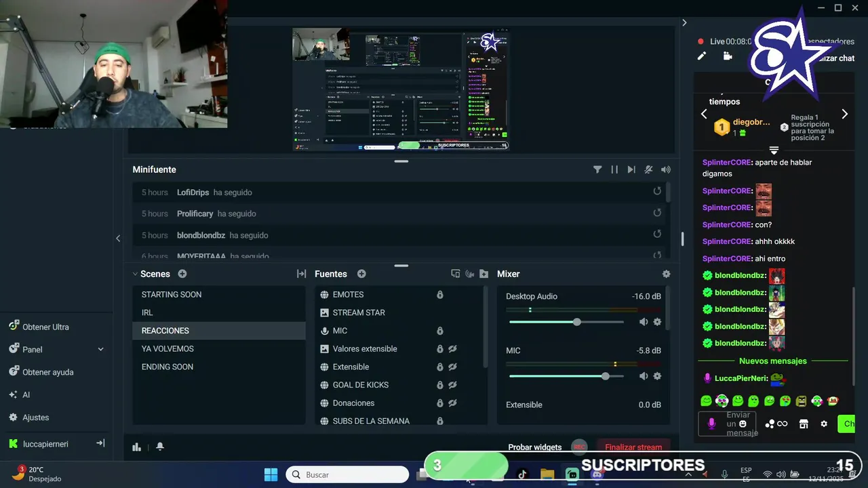Click Probar widgets

pos(535,447)
